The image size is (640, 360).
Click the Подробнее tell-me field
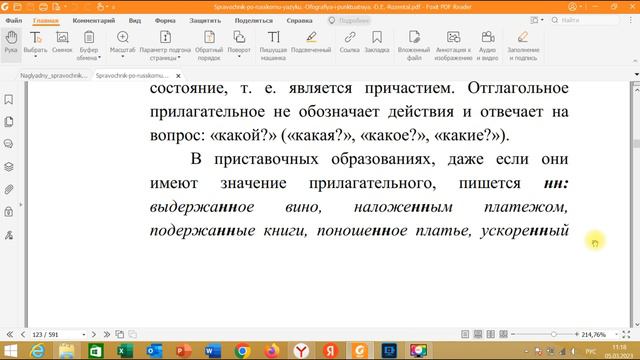coord(349,20)
